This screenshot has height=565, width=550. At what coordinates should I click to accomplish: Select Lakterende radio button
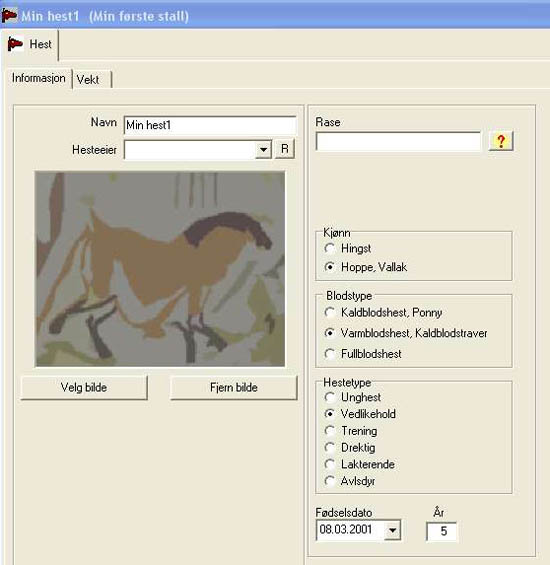pyautogui.click(x=329, y=464)
